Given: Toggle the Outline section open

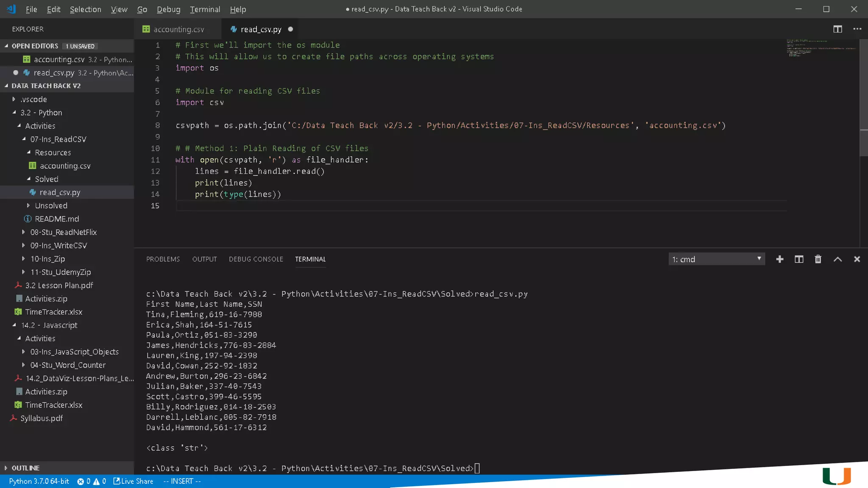Looking at the screenshot, I should point(25,468).
